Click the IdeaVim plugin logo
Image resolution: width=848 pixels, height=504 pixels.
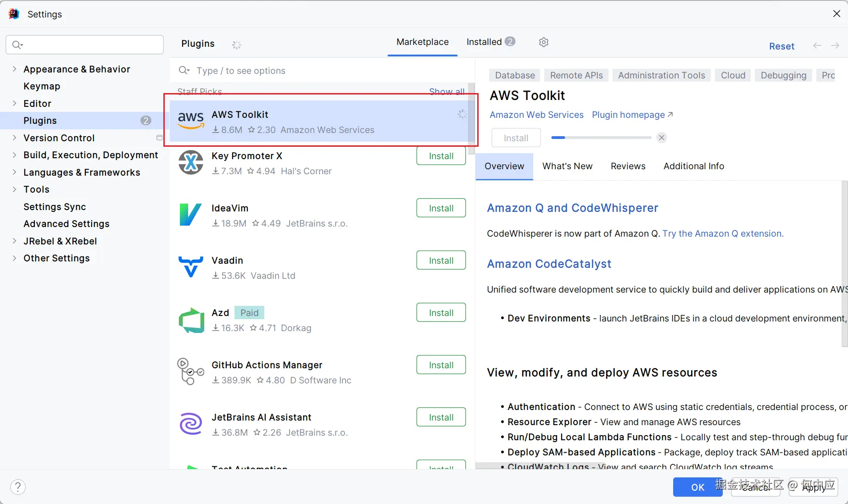coord(191,215)
